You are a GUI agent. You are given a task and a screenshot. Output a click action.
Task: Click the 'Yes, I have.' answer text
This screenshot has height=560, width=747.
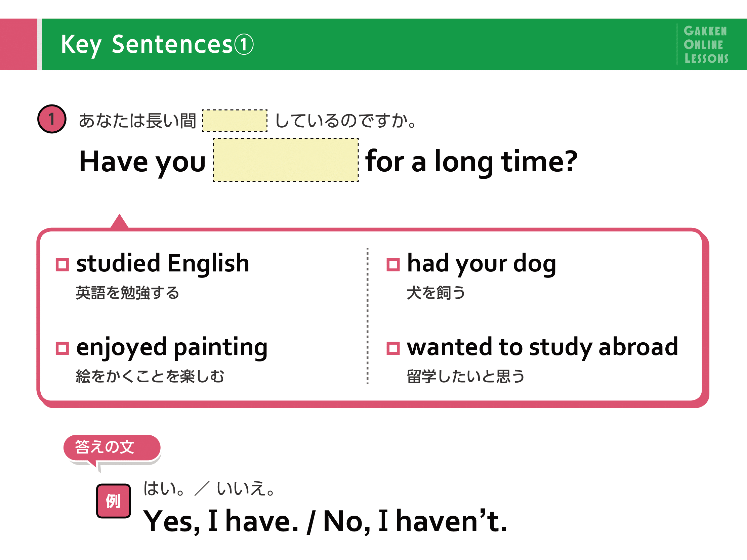click(x=221, y=521)
